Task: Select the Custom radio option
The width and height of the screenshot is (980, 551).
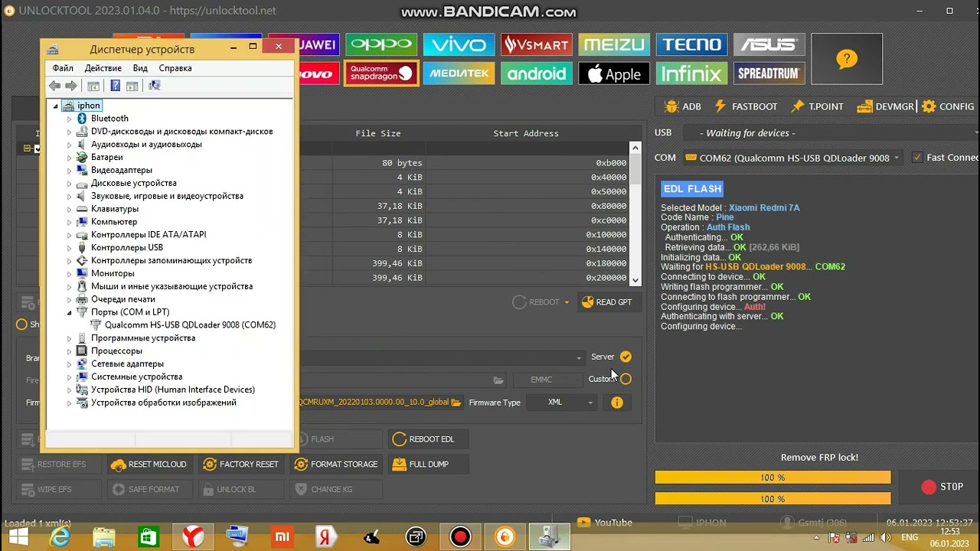Action: pos(626,379)
